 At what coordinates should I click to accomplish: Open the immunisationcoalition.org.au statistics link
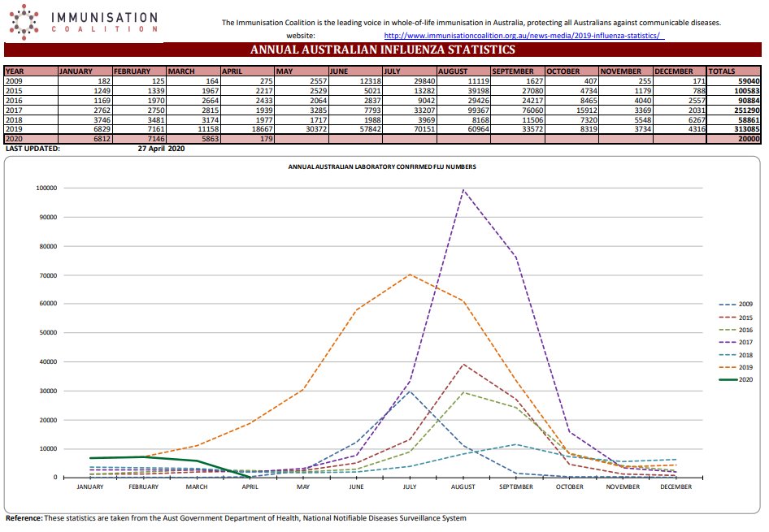click(524, 36)
